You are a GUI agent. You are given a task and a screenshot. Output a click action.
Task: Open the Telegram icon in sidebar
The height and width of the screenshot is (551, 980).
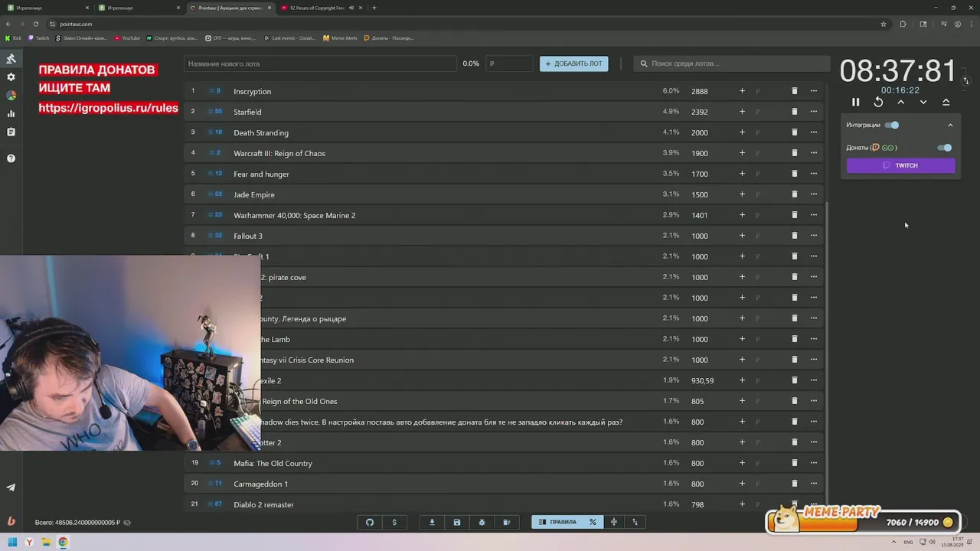[11, 487]
